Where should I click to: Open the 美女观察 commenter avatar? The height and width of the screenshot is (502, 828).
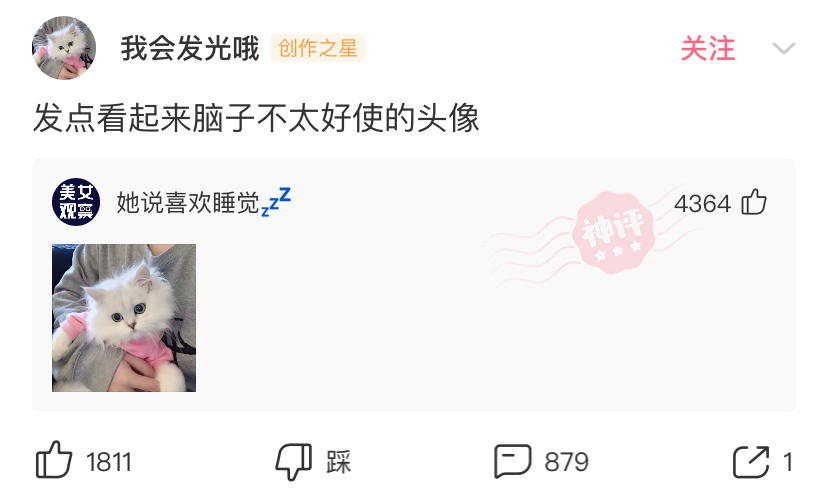point(76,202)
